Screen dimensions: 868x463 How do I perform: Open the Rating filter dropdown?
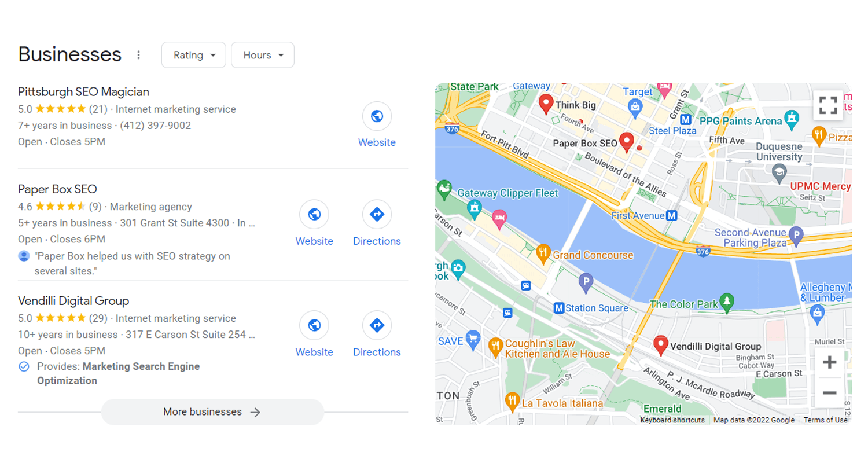[x=193, y=55]
